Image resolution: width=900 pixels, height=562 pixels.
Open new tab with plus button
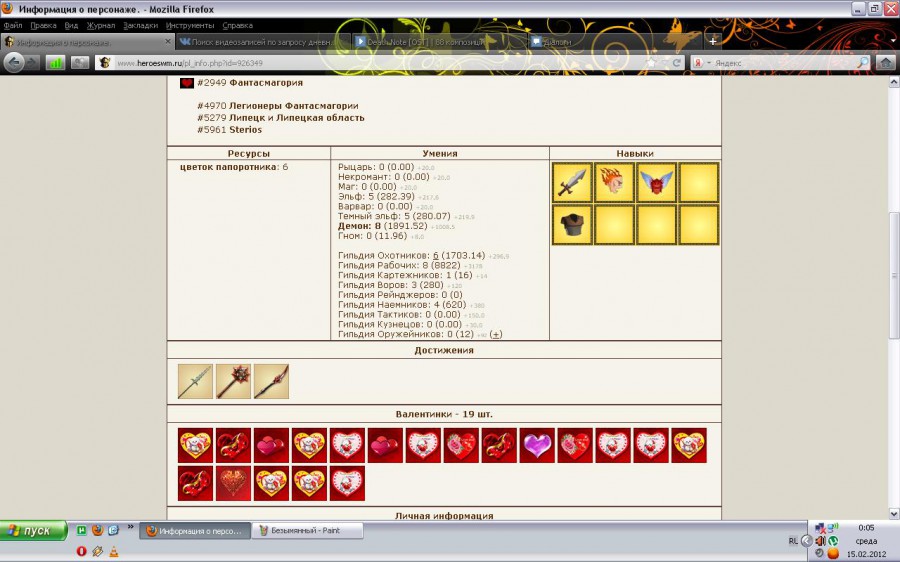712,41
